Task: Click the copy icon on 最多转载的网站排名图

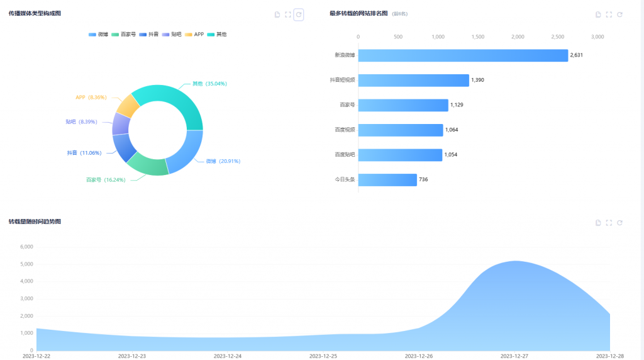Action: point(598,14)
